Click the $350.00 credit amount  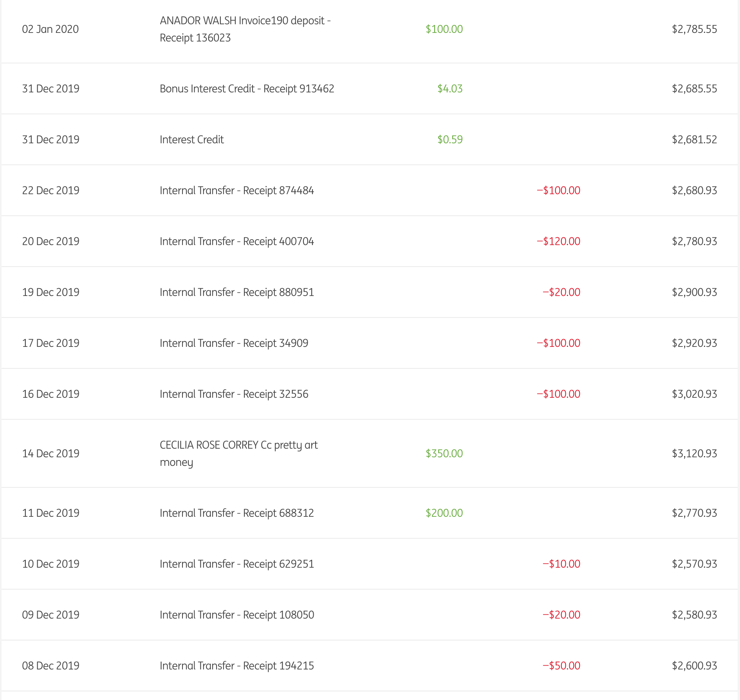444,453
